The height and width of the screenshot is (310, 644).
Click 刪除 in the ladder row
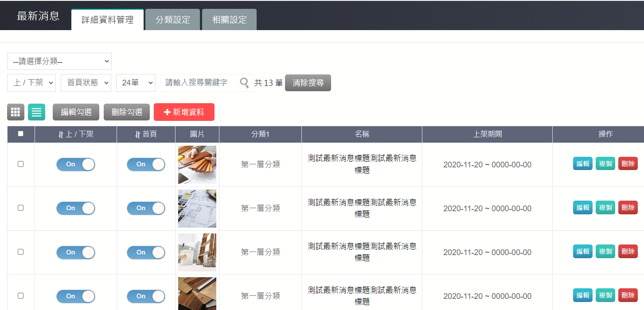(x=628, y=252)
